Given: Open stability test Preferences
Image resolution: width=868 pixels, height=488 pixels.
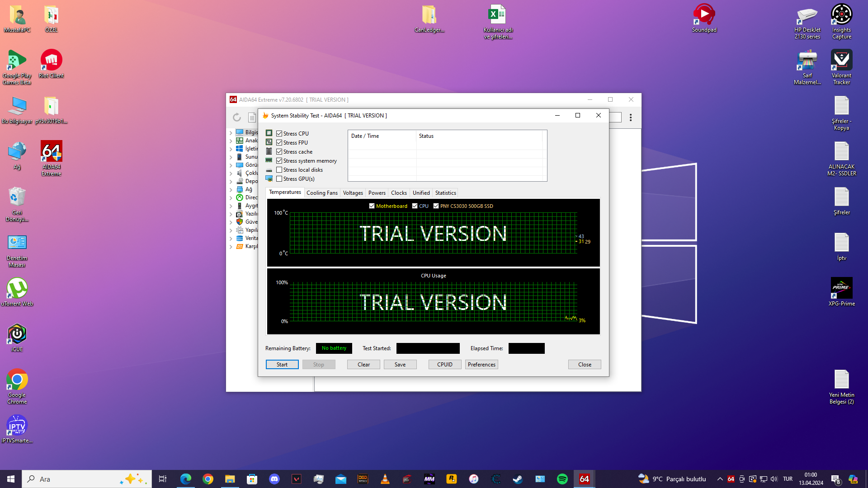Looking at the screenshot, I should (x=481, y=365).
